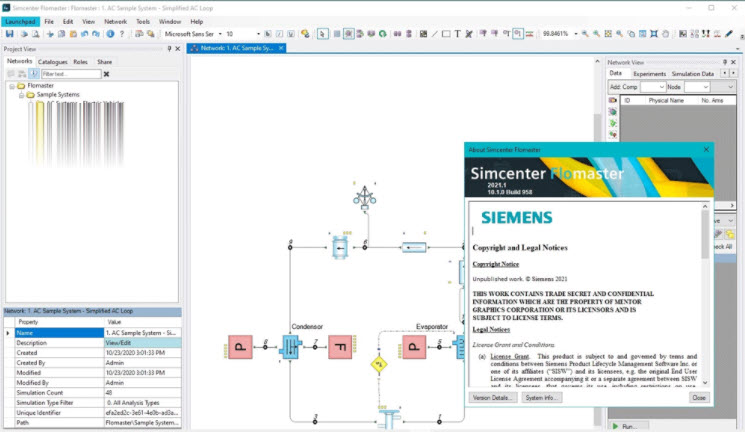Click the 'Modified By' Admin value
The image size is (745, 432).
tap(143, 383)
